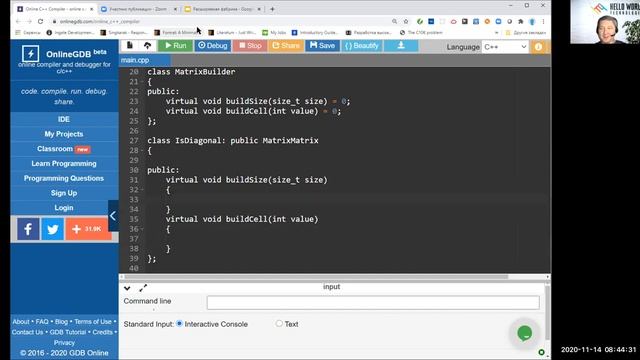Click the About footer link
This screenshot has height=360, width=640.
pyautogui.click(x=21, y=322)
